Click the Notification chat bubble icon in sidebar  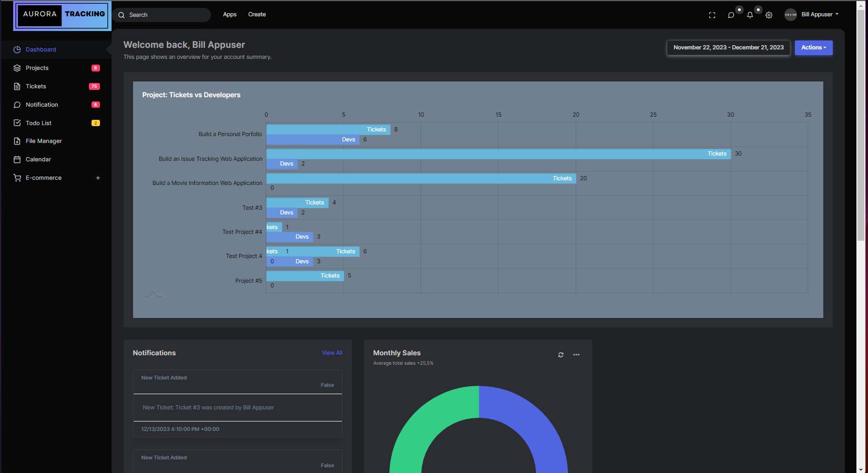17,105
